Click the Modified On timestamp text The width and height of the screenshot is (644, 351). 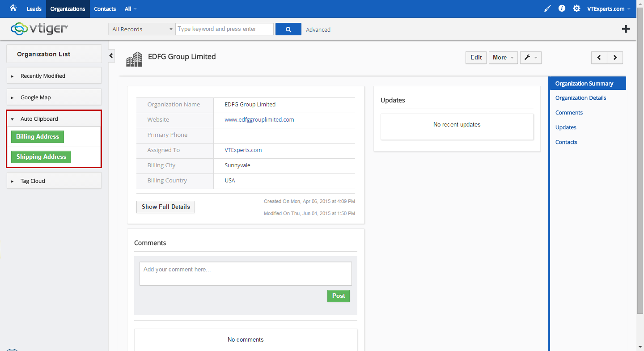click(x=309, y=213)
